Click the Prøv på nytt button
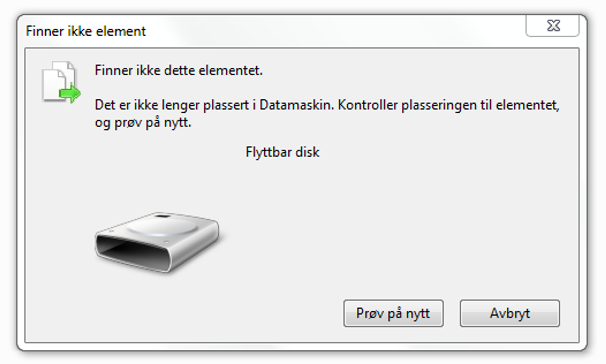This screenshot has height=364, width=606. pyautogui.click(x=393, y=313)
